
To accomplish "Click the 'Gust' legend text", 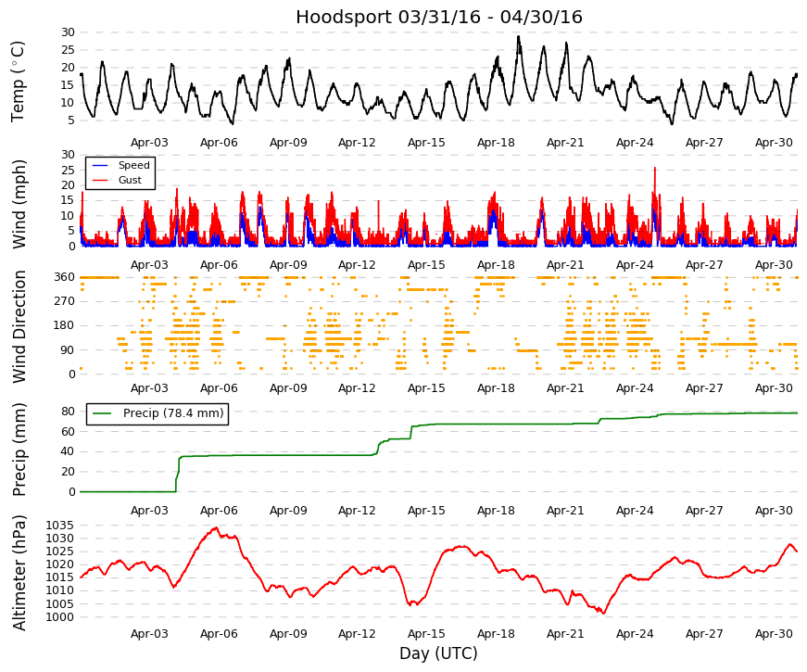I will tap(130, 180).
